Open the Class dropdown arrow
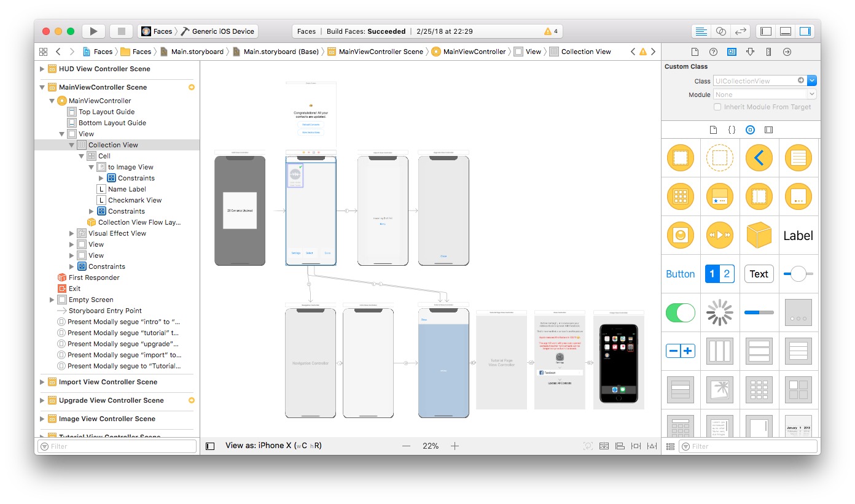The width and height of the screenshot is (855, 504). pos(812,80)
